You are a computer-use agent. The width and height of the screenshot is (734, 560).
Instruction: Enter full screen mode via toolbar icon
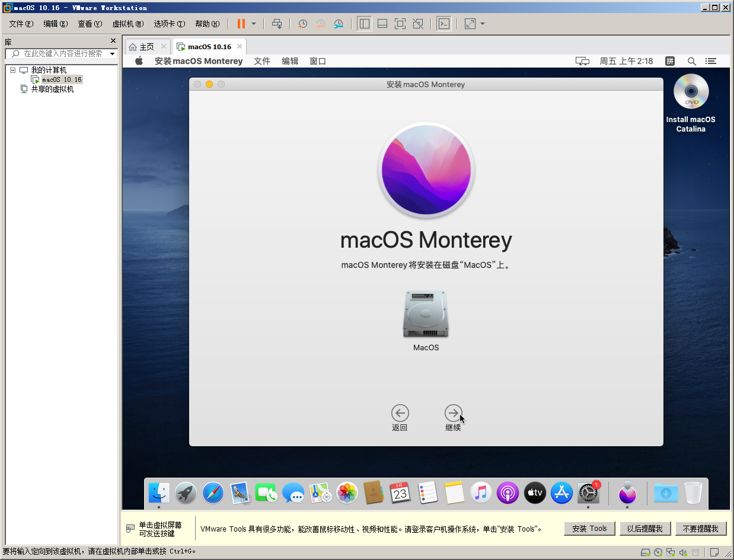coord(400,24)
